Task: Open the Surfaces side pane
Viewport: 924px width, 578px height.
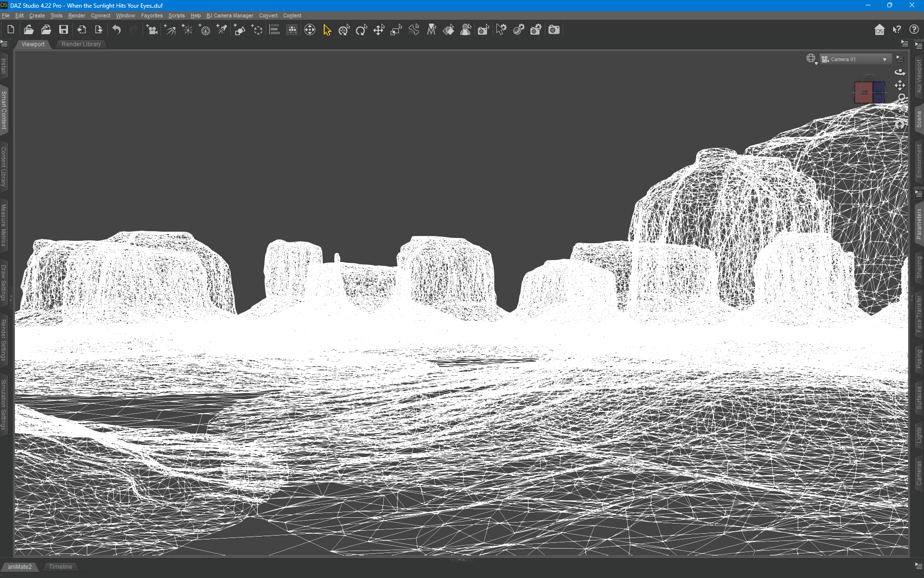Action: (919, 398)
